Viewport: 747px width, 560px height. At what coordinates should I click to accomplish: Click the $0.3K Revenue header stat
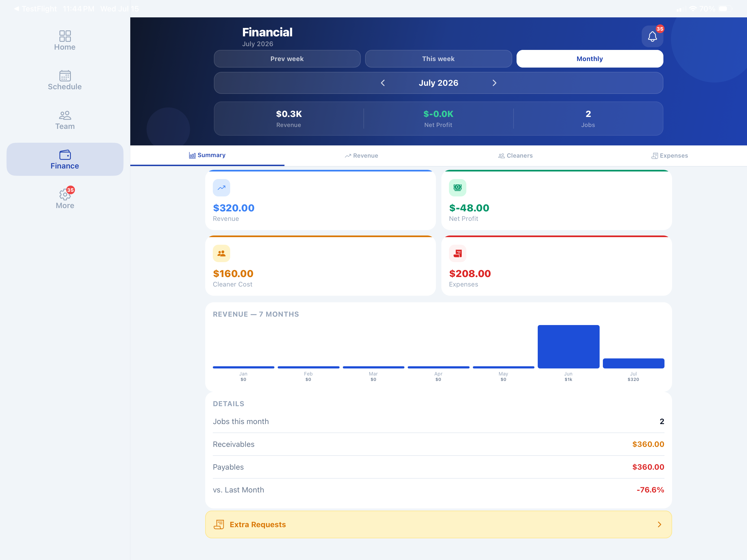point(289,119)
